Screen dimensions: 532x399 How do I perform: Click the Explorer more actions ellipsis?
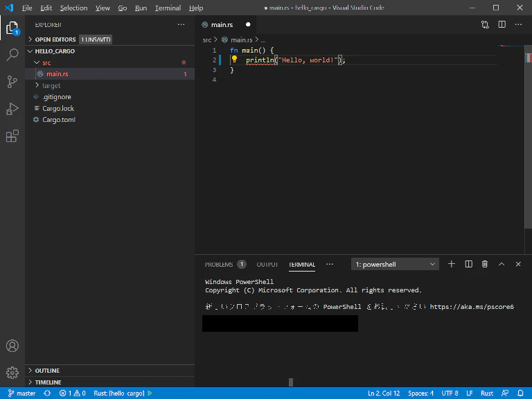(x=181, y=24)
